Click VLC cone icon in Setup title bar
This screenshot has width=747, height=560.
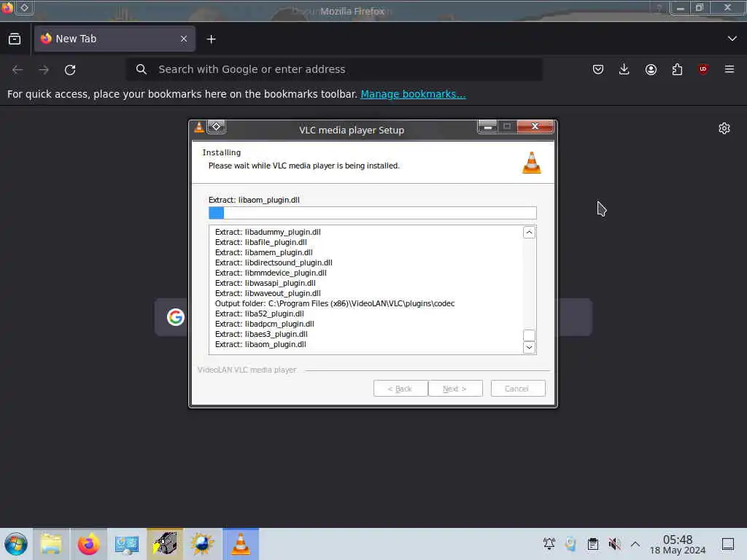pyautogui.click(x=199, y=127)
